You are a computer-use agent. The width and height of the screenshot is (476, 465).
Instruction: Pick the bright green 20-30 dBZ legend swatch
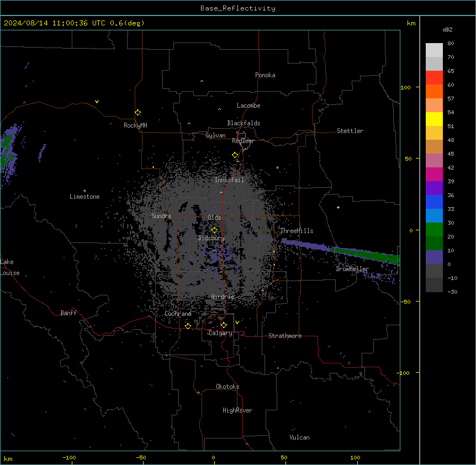click(x=434, y=230)
